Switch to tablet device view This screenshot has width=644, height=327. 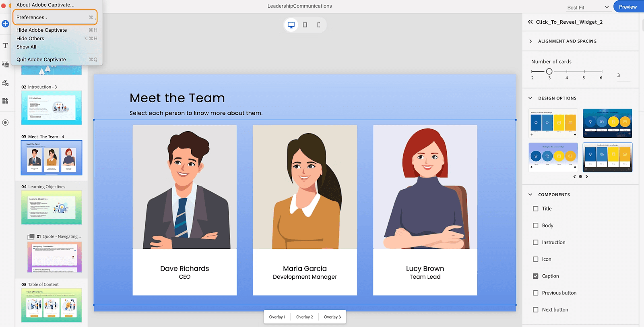click(305, 25)
